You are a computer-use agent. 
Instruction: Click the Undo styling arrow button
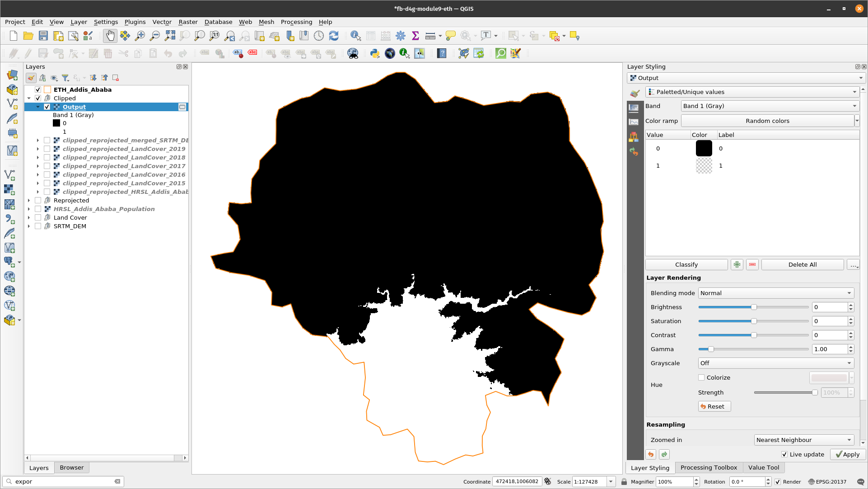(x=651, y=455)
